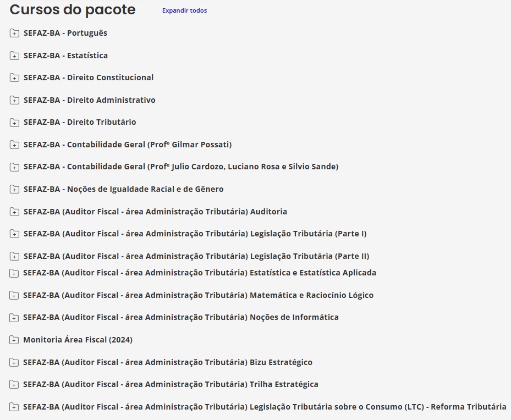Expand folder icon for Contabilidade Geral Gilmar Possati
Viewport: 511px width, 420px height.
pyautogui.click(x=14, y=145)
